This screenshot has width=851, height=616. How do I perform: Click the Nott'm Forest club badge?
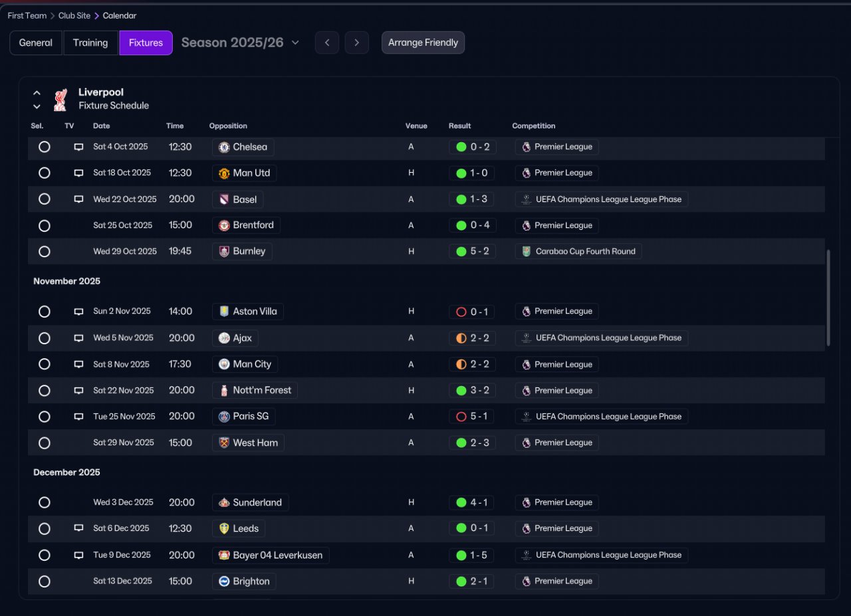pyautogui.click(x=224, y=390)
